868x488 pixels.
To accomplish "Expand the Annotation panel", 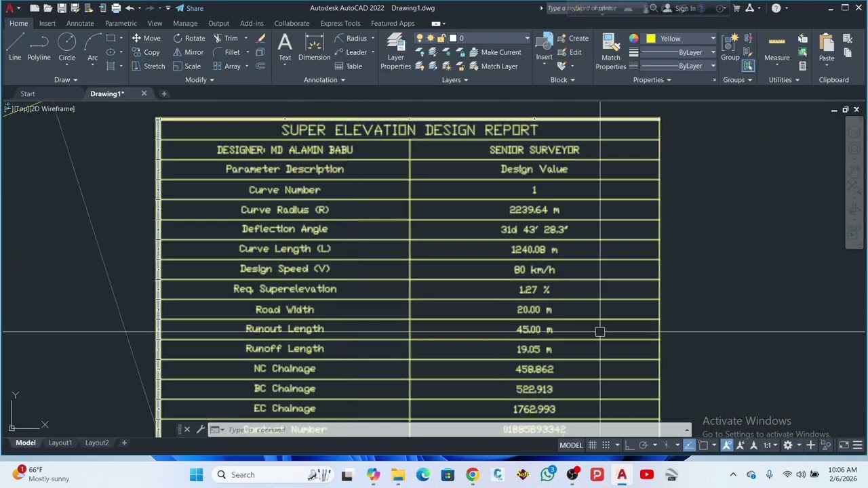I will click(x=324, y=80).
